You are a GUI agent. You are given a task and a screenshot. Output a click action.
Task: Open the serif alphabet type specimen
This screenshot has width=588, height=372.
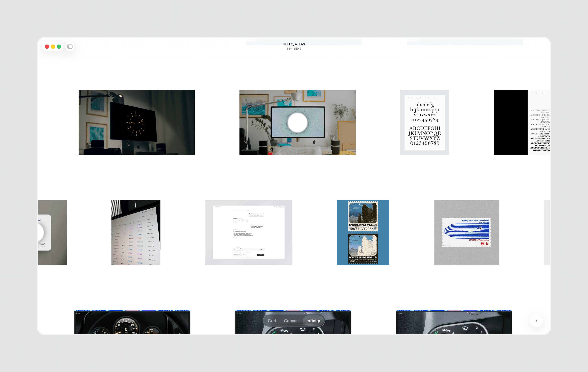point(425,123)
